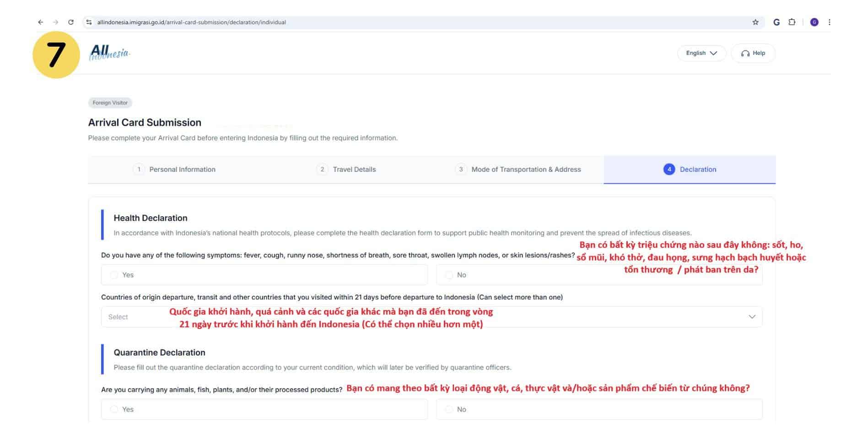Open the English language dropdown
This screenshot has width=868, height=438.
click(701, 53)
